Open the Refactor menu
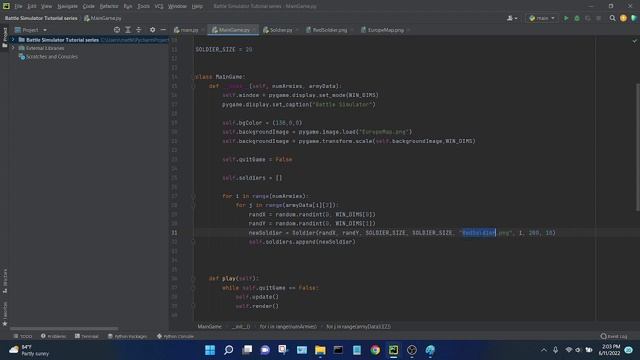The image size is (640, 360). click(109, 7)
